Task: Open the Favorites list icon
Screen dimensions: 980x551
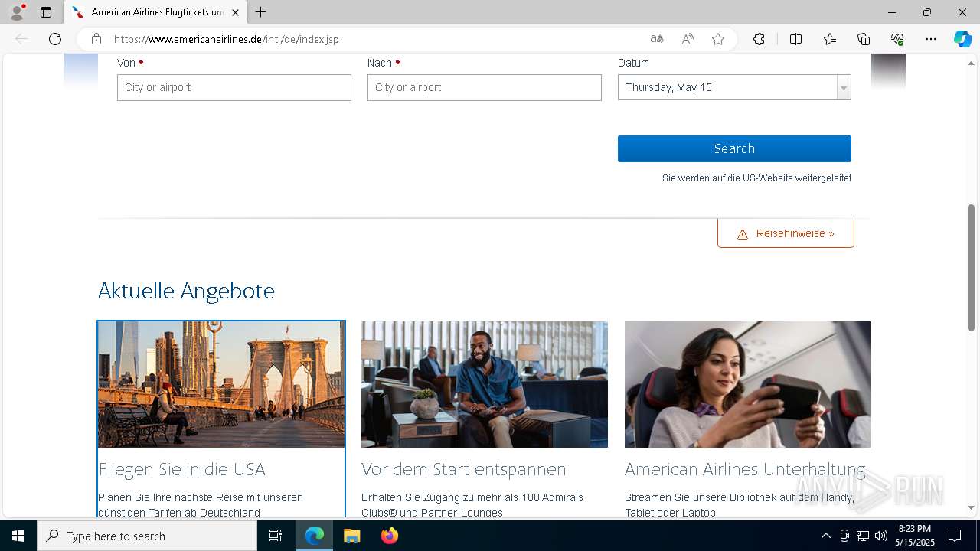Action: 830,39
